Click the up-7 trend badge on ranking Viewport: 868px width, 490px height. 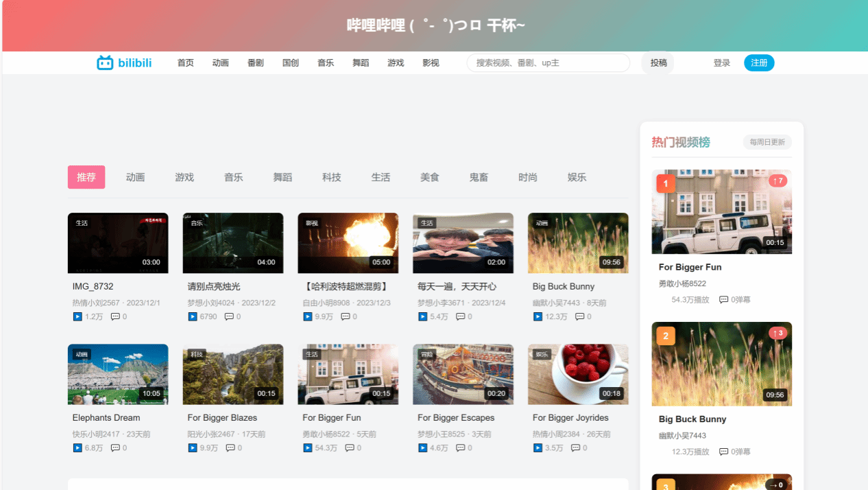(x=777, y=181)
